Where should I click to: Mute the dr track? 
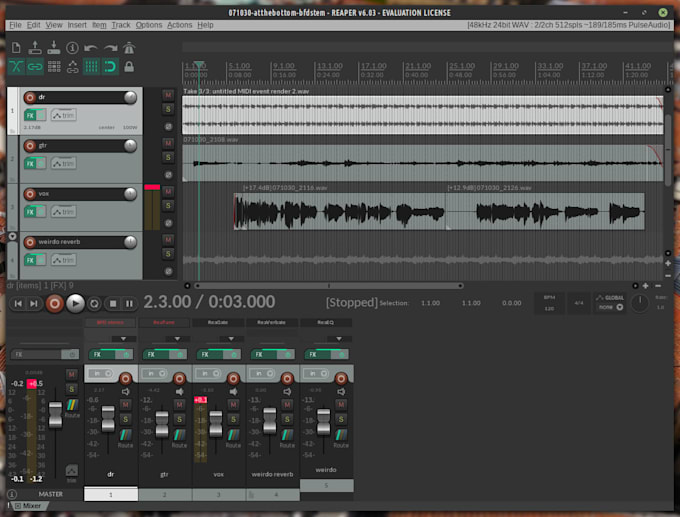coord(167,94)
